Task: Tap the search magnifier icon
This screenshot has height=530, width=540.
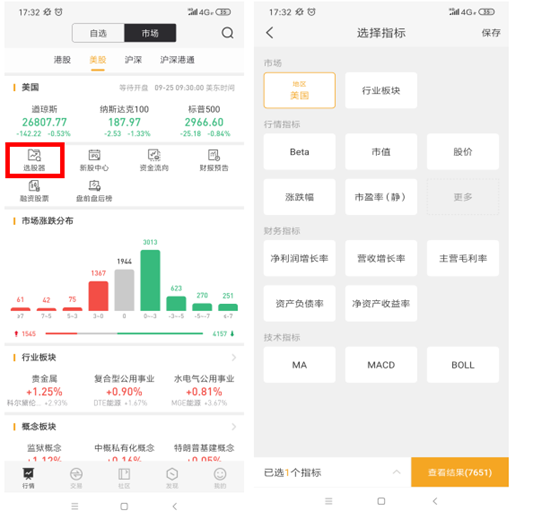Action: pyautogui.click(x=227, y=33)
